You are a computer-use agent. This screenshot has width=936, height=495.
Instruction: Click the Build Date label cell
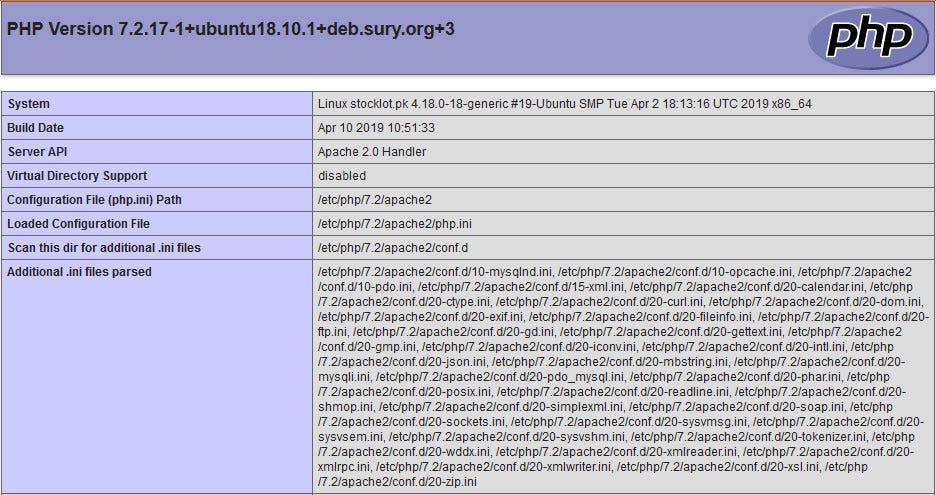click(157, 128)
